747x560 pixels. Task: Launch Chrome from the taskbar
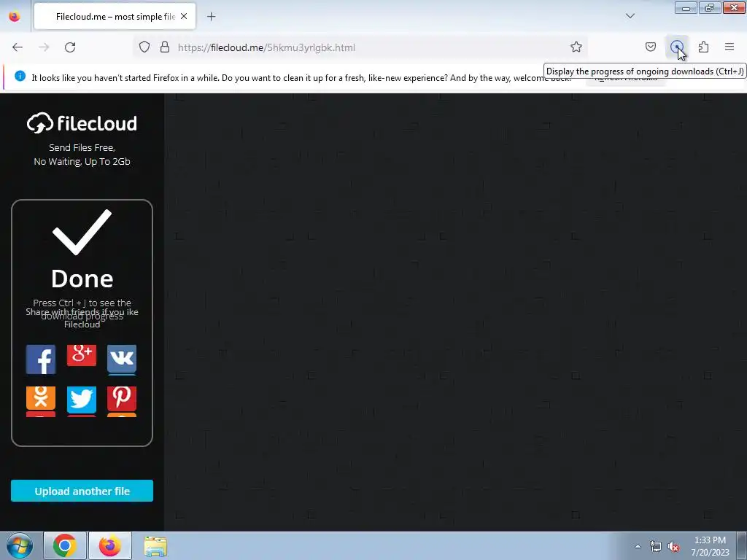(65, 545)
